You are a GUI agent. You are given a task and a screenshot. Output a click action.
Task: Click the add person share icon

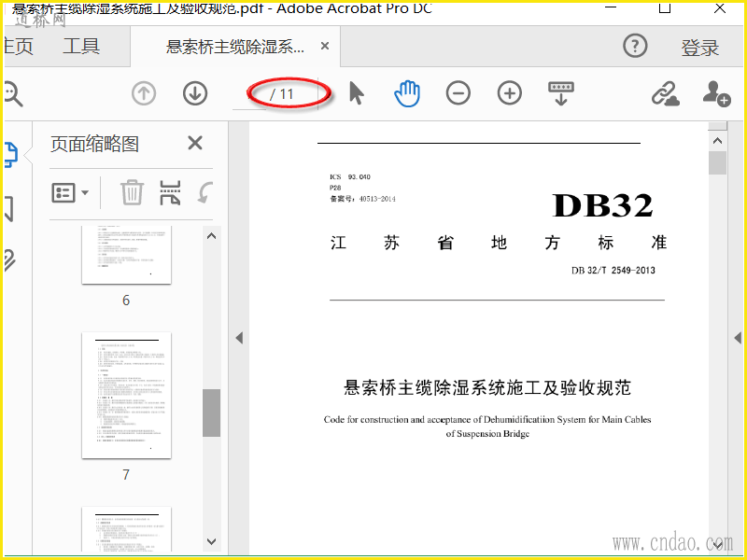(716, 93)
